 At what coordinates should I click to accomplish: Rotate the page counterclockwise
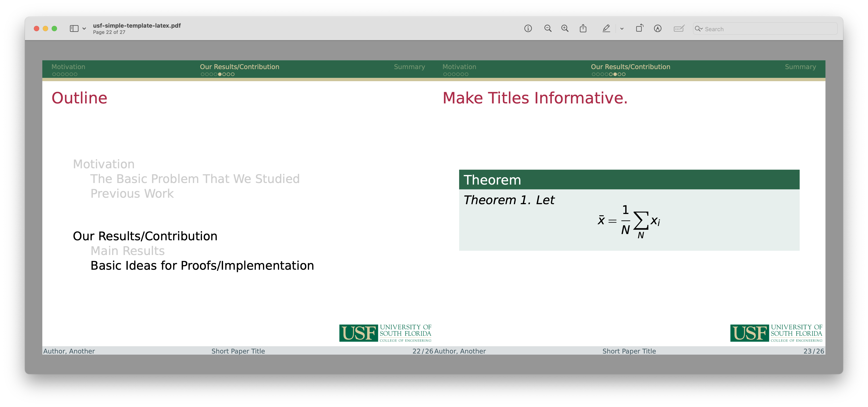(x=639, y=29)
